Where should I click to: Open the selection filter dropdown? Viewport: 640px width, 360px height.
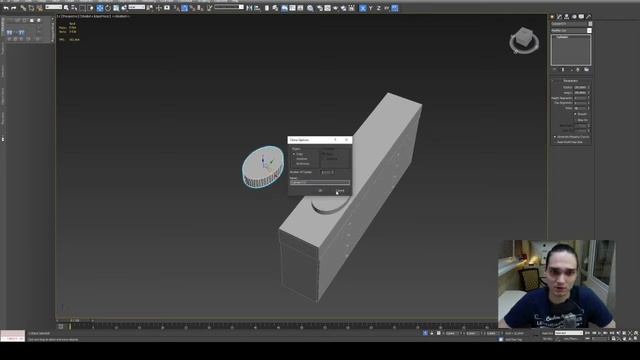pyautogui.click(x=53, y=7)
